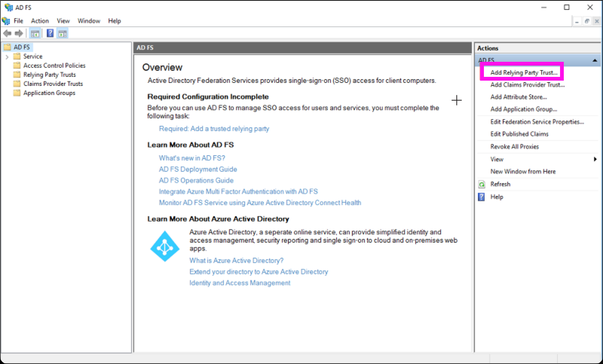Select the Application Groups tree item
The width and height of the screenshot is (603, 364).
click(x=48, y=93)
